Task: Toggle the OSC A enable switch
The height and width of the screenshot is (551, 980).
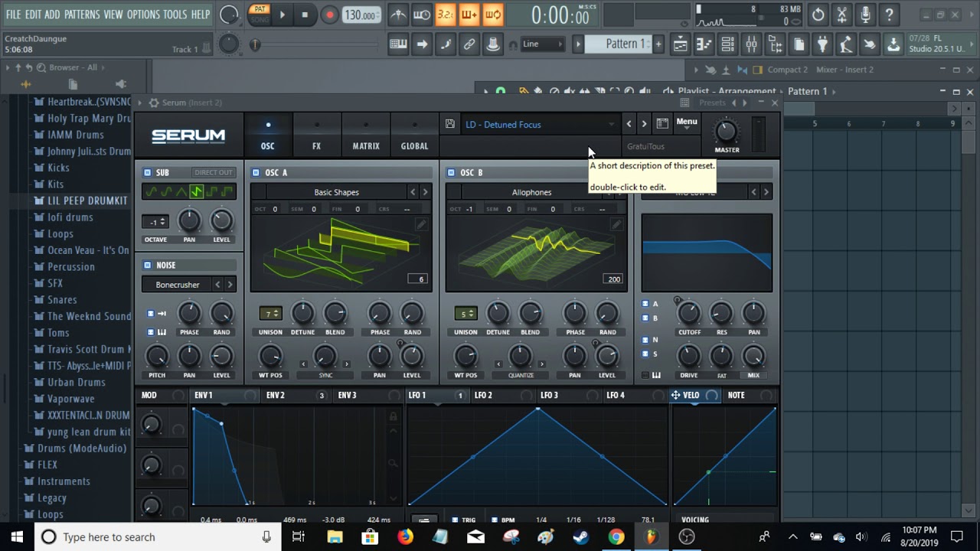Action: pos(256,173)
